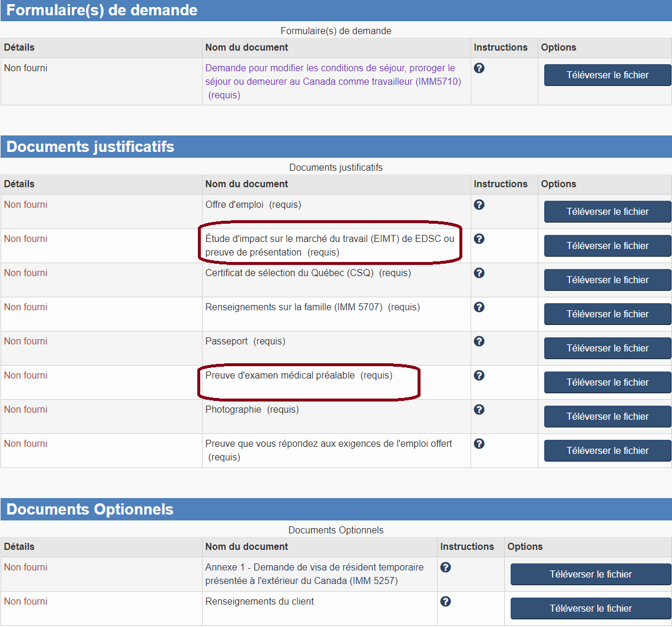Upload file for Annexe 1 IMM 5257

591,575
